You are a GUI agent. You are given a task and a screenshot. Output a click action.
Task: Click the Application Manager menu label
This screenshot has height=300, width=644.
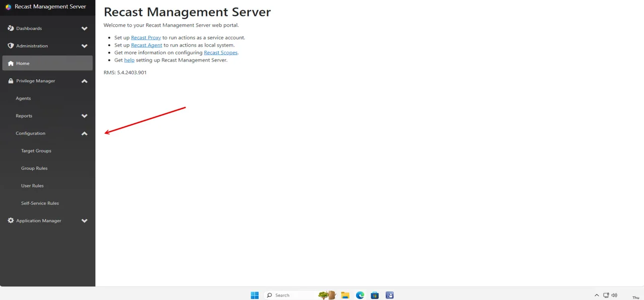click(x=39, y=221)
